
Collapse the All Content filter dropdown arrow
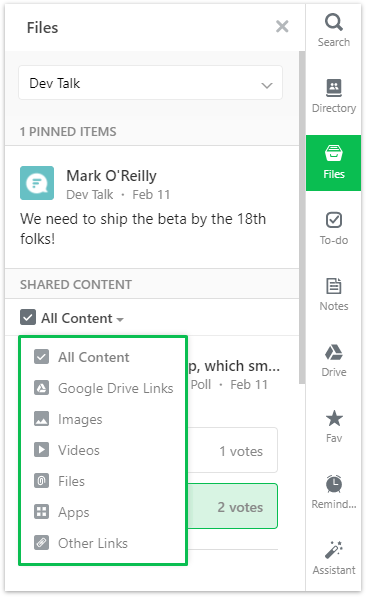pos(120,319)
